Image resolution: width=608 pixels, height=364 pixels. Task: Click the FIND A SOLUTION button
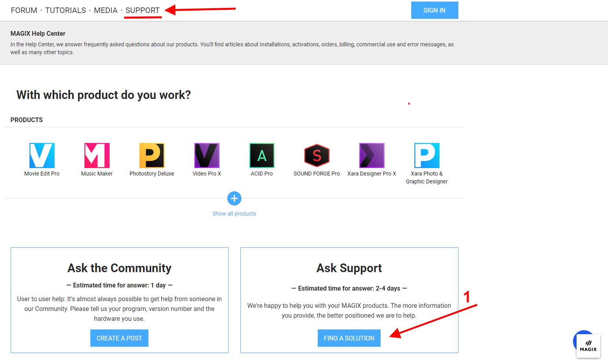click(349, 338)
